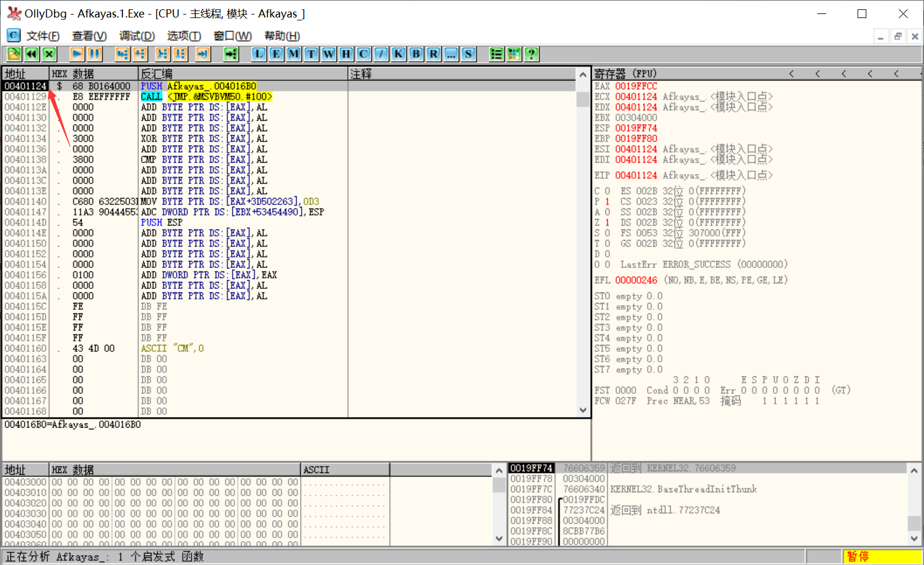This screenshot has width=924, height=565.
Task: Click the Step into toolbar icon
Action: 122,54
